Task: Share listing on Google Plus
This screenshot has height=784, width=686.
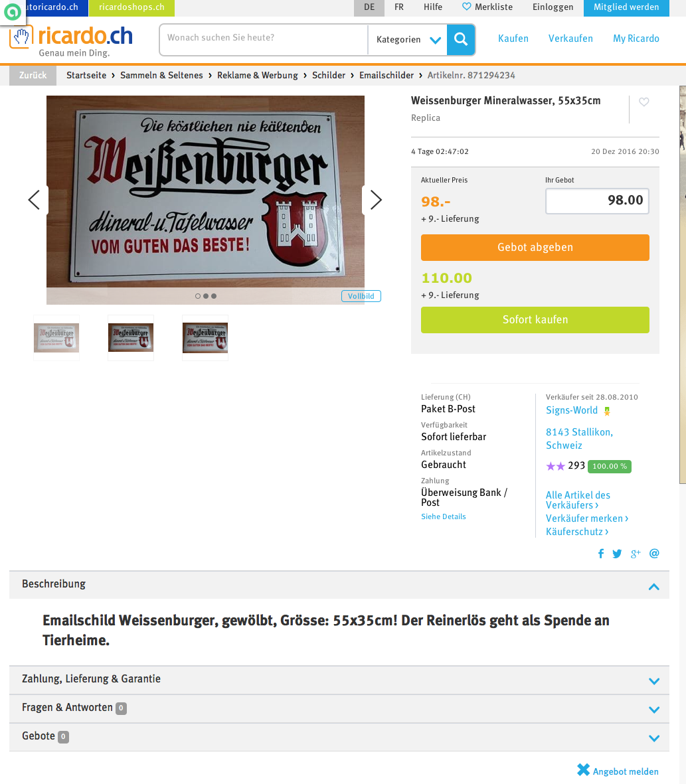Action: pos(636,554)
